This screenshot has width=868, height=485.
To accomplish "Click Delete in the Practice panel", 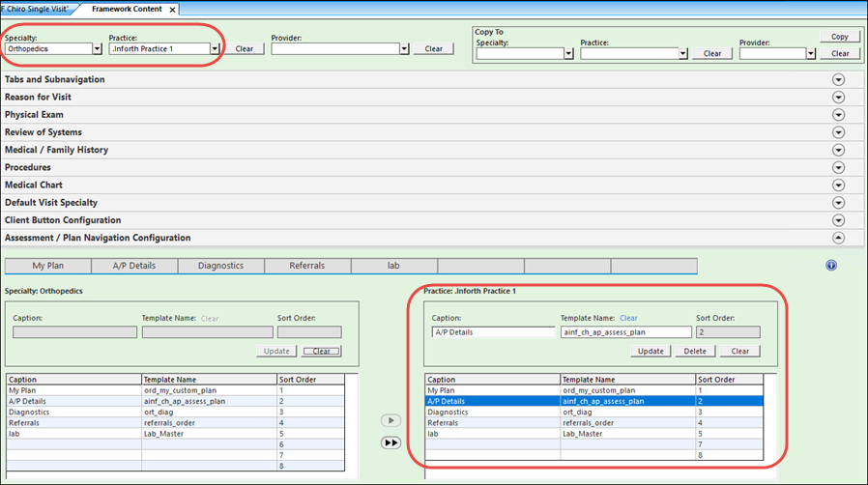I will (x=695, y=351).
